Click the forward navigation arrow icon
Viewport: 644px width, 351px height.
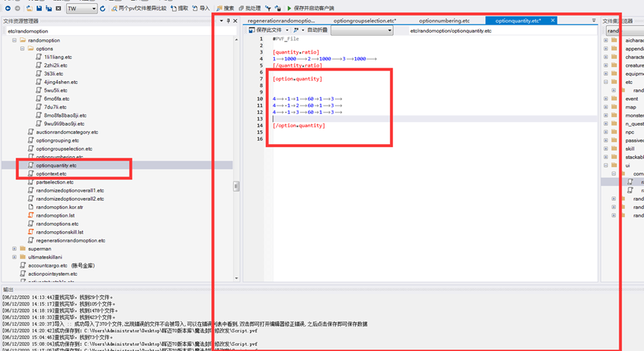coord(18,8)
